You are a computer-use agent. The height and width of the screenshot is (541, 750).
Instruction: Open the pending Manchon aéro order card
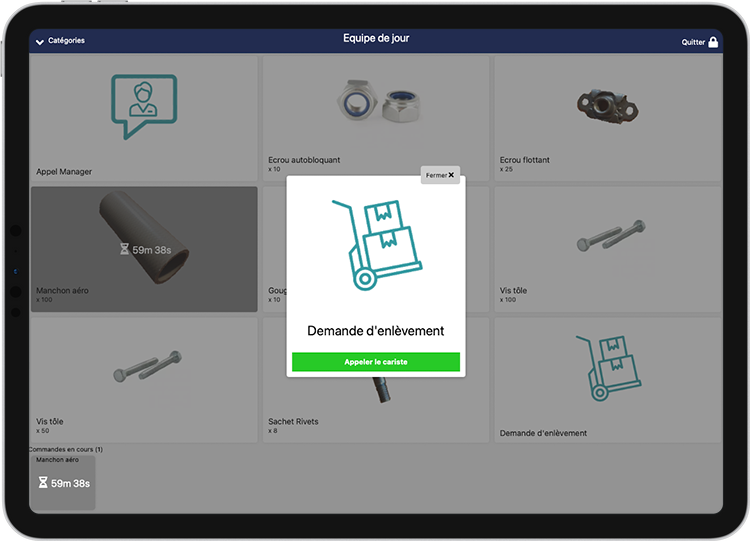click(63, 482)
